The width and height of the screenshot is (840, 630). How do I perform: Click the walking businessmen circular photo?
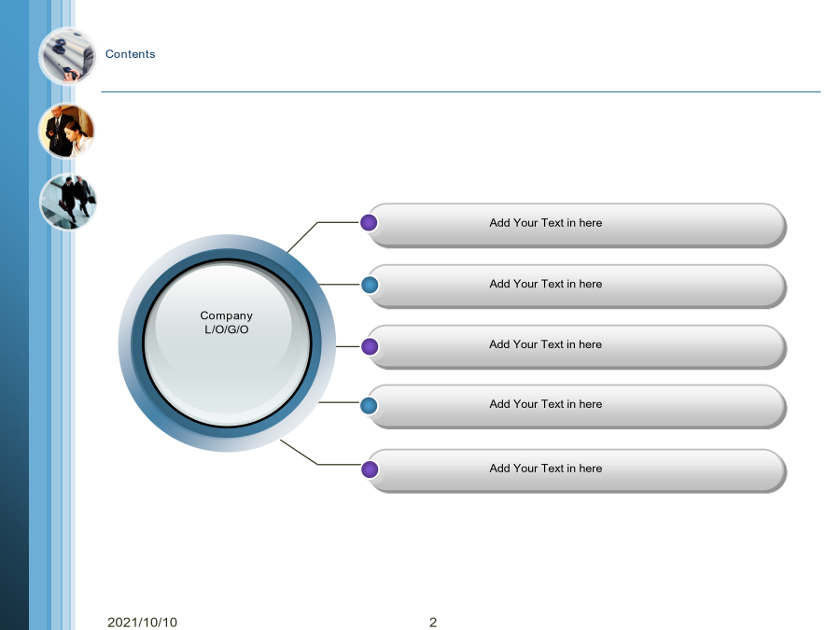(68, 202)
